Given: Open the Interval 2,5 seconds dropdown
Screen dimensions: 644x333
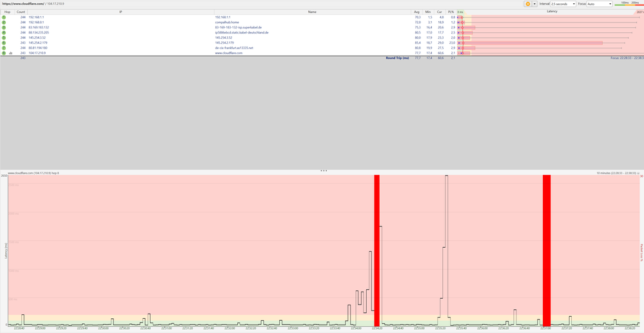Looking at the screenshot, I should [563, 4].
